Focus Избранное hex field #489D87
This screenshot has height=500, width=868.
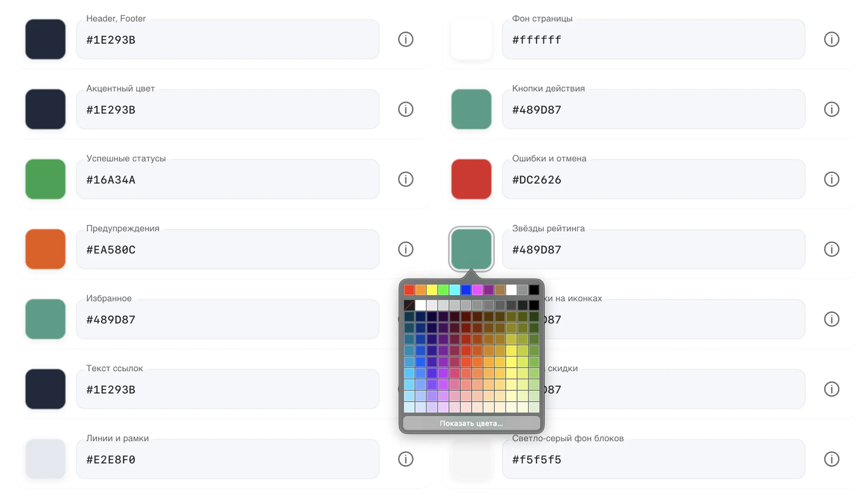coord(228,319)
